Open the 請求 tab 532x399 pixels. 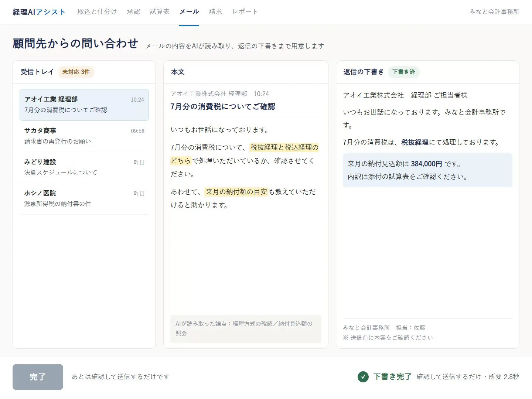point(215,12)
